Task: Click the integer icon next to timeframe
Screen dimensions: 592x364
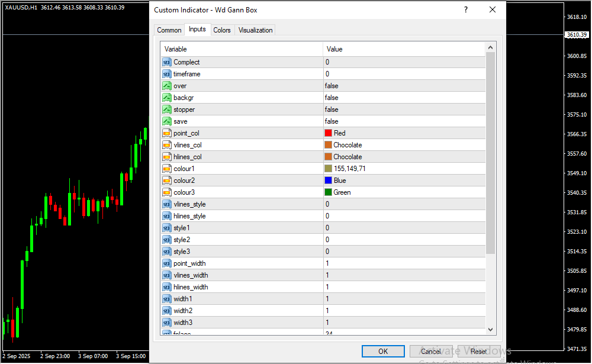Action: (167, 74)
